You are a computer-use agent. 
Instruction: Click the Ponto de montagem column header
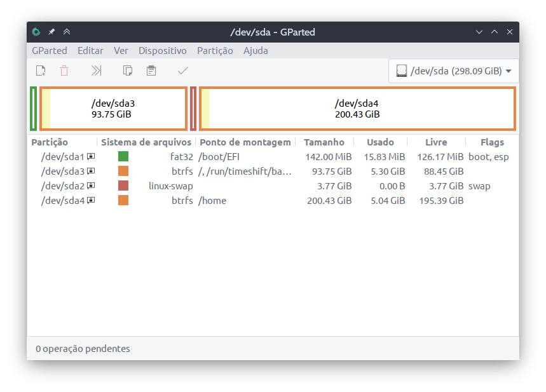(x=245, y=142)
